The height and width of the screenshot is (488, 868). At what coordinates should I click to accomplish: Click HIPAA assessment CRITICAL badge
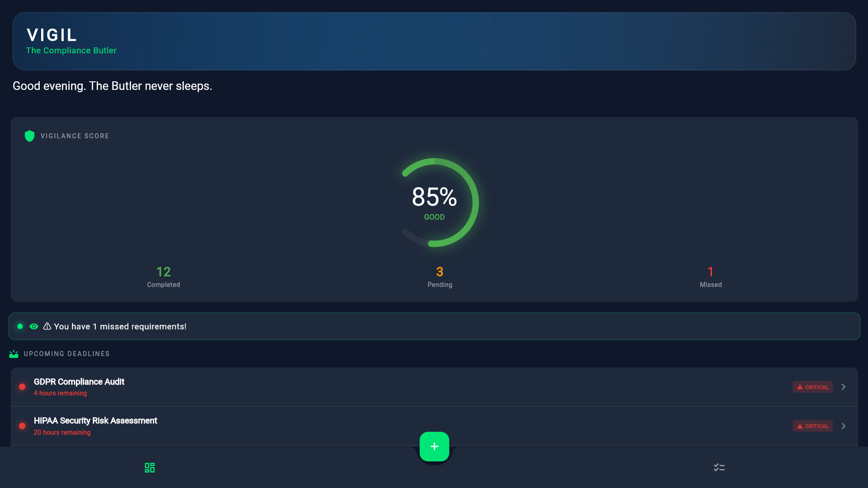pos(812,426)
